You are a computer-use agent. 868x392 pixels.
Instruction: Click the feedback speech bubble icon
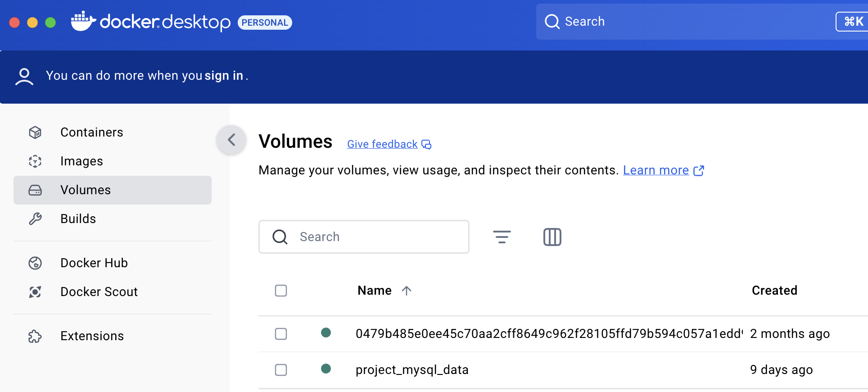(x=426, y=145)
